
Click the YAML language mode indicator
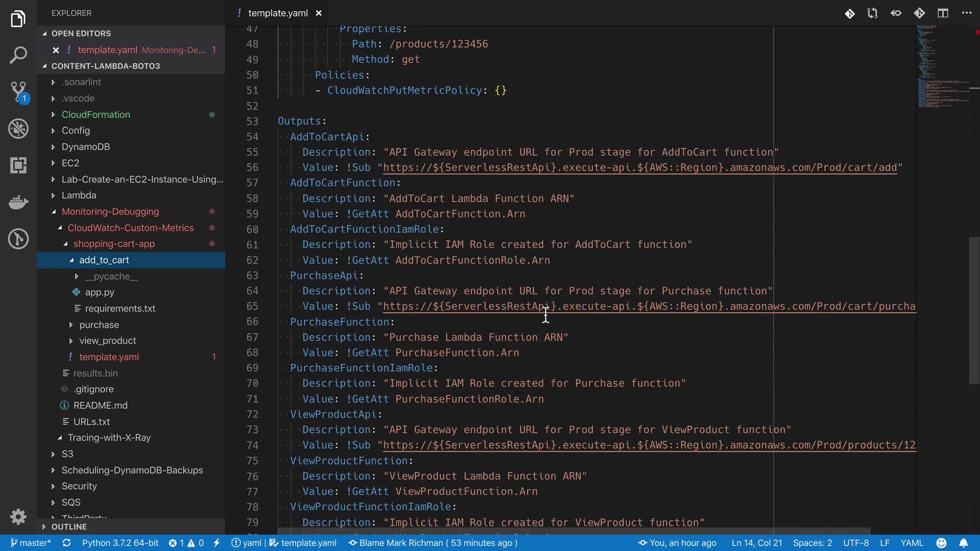[x=912, y=543]
